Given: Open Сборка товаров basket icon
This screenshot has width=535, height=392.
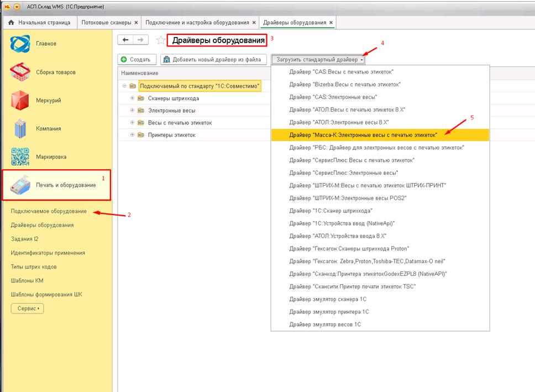Looking at the screenshot, I should pos(20,72).
